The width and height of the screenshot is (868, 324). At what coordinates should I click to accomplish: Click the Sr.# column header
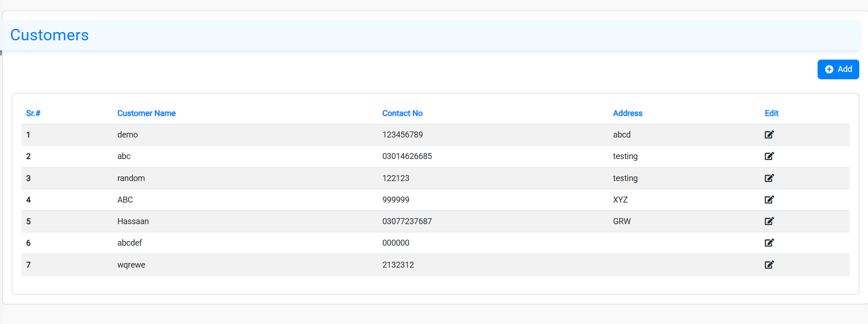(x=33, y=113)
